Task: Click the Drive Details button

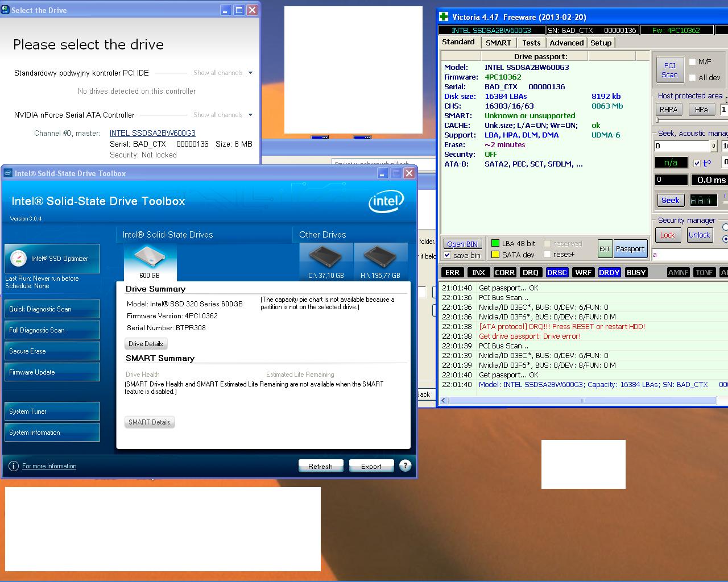Action: click(x=146, y=344)
